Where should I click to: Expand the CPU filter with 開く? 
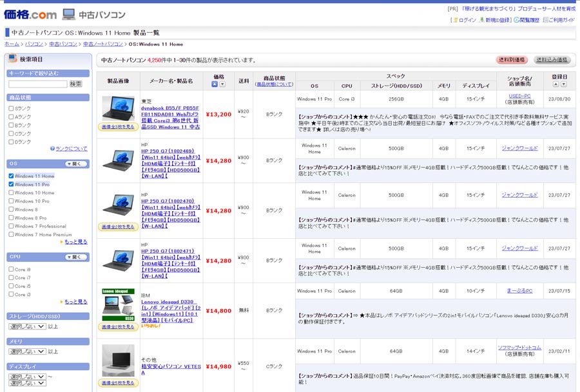point(76,257)
